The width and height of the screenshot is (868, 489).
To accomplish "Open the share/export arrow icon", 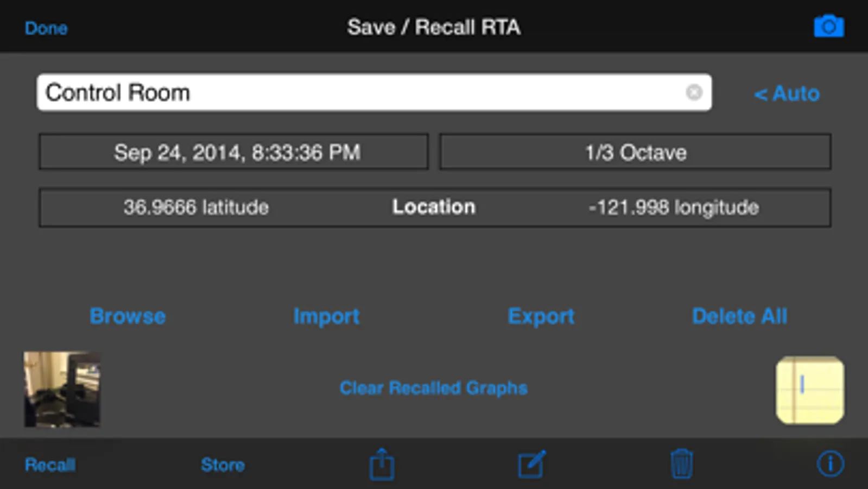I will [x=382, y=465].
